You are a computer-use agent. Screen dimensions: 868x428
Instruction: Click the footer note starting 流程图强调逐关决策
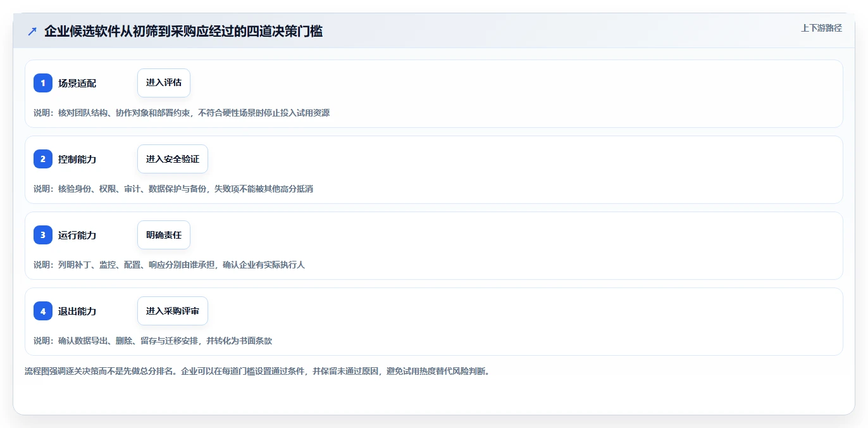point(257,371)
